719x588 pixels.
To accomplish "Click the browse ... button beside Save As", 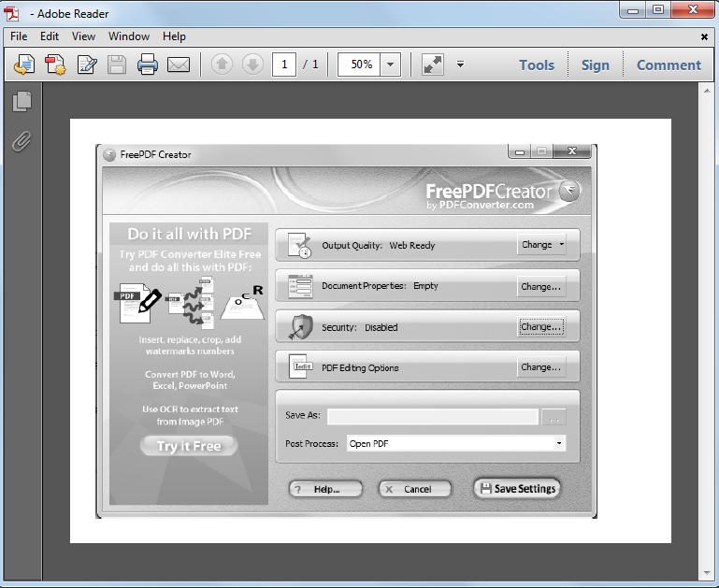I will coord(554,417).
